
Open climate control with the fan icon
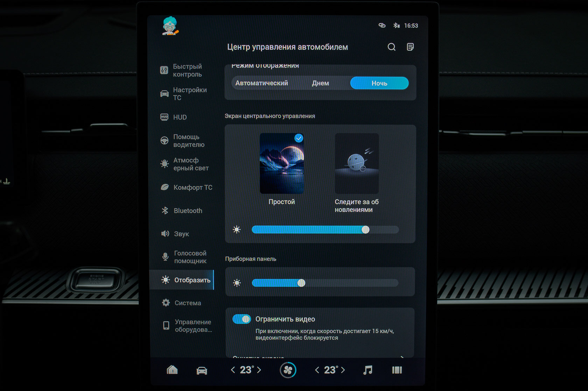click(288, 370)
